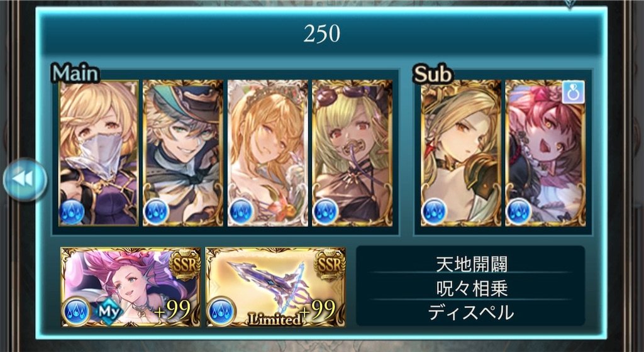Select the masked blonde main character portrait

[99, 153]
